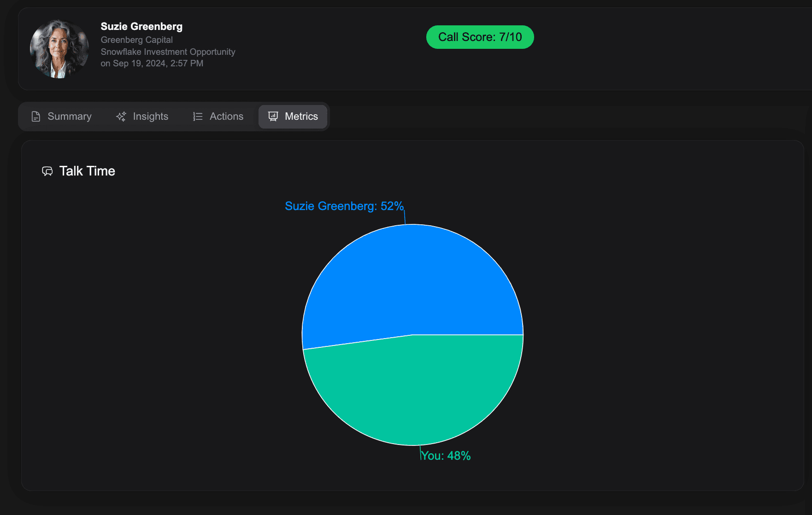
Task: Open the Insights tab
Action: click(143, 116)
